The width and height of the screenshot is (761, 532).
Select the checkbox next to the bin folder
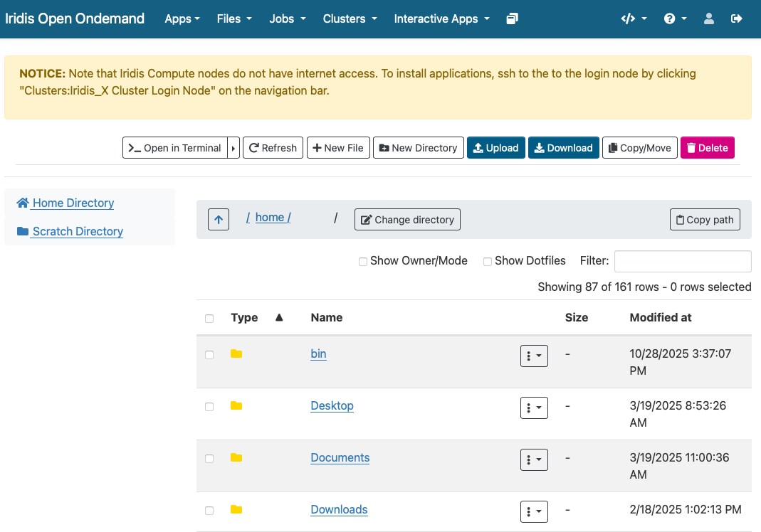(x=209, y=354)
